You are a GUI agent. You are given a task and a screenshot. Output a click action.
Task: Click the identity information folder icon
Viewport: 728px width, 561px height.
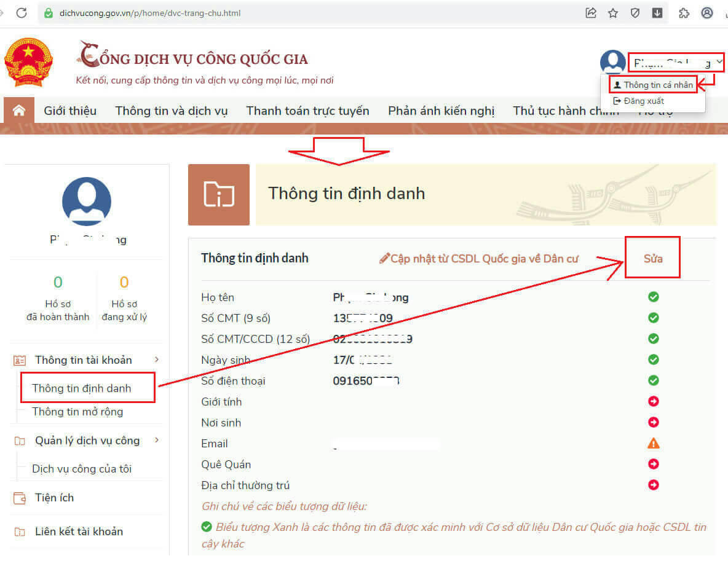(x=219, y=194)
